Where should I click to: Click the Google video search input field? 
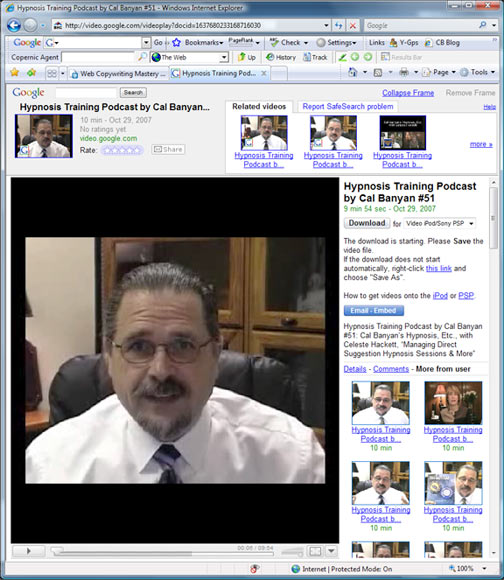(86, 92)
